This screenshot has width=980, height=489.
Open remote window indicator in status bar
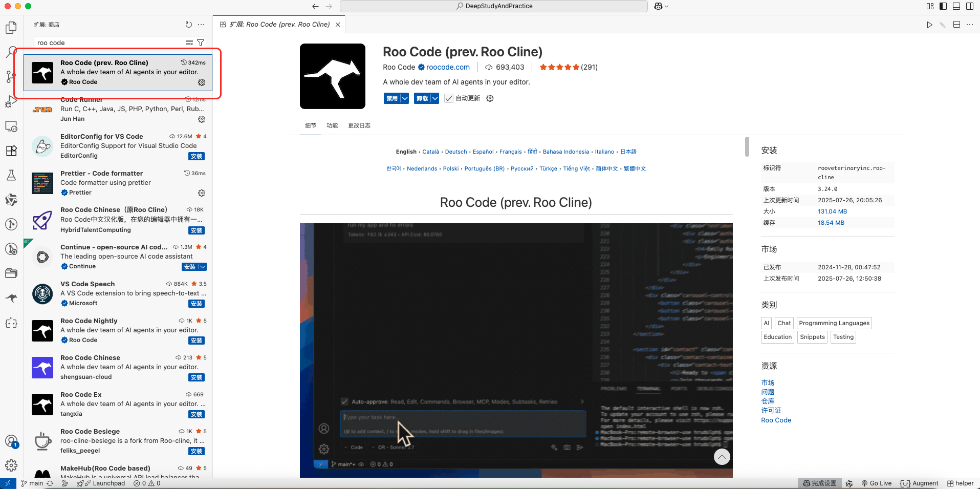(8, 483)
